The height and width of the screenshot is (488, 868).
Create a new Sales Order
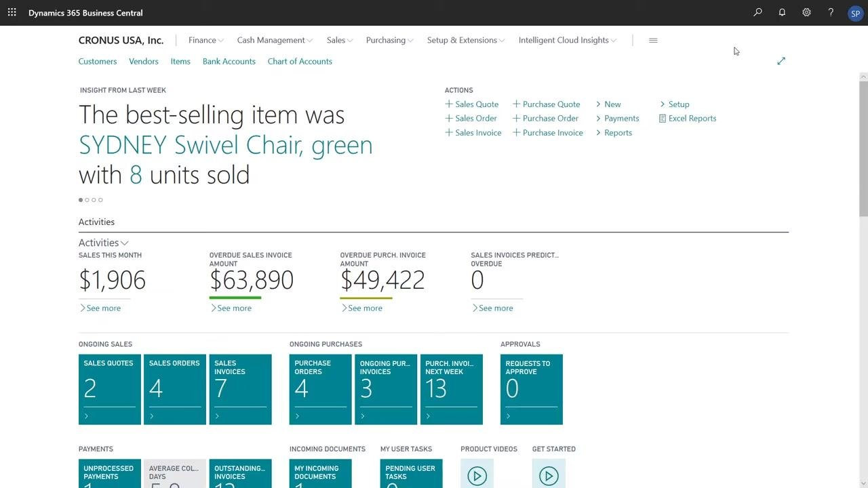pos(471,118)
